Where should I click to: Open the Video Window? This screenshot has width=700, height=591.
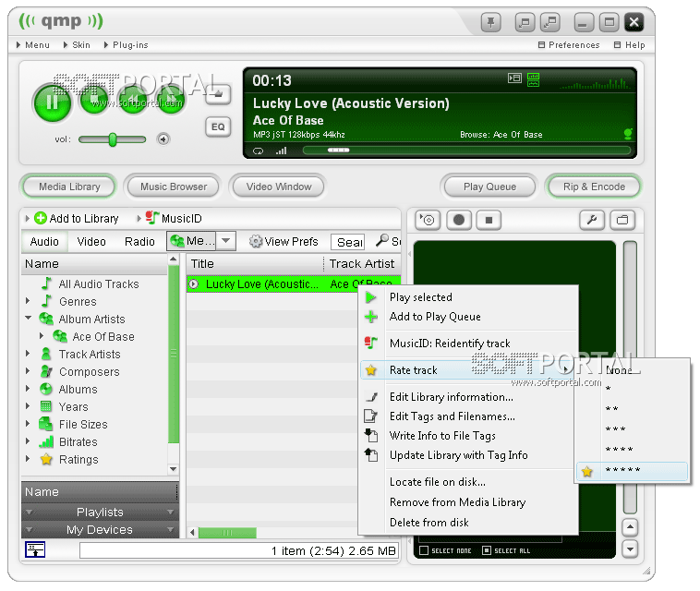coord(279,187)
